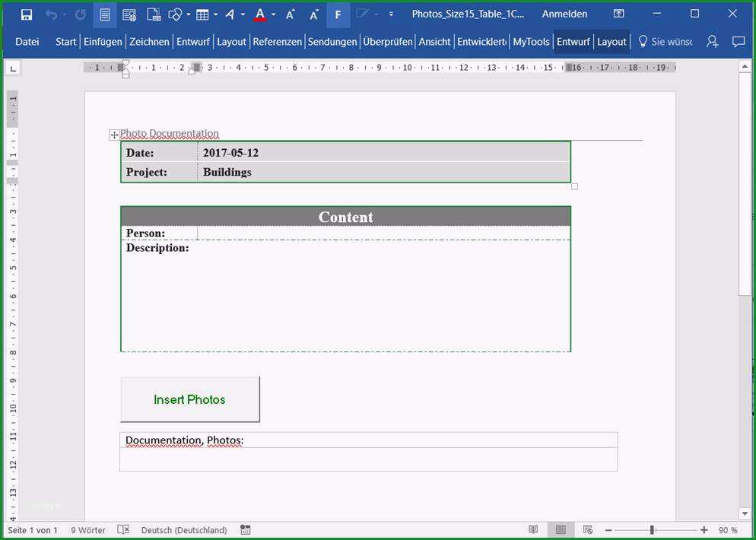Screen dimensions: 756x540
Task: Open the Undo history dropdown arrow
Action: pyautogui.click(x=64, y=14)
